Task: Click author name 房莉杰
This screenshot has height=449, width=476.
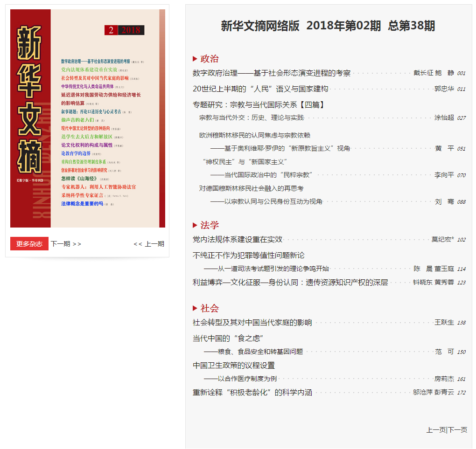Action: click(x=444, y=379)
